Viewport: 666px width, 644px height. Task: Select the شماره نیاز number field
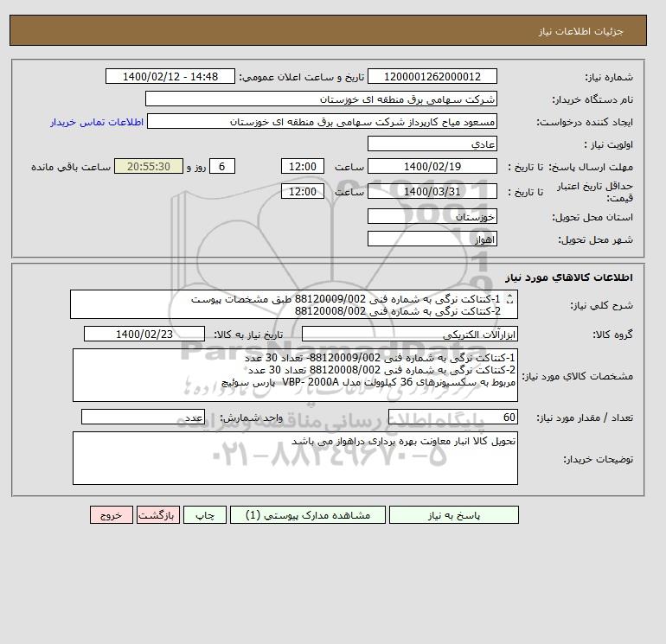(x=432, y=76)
